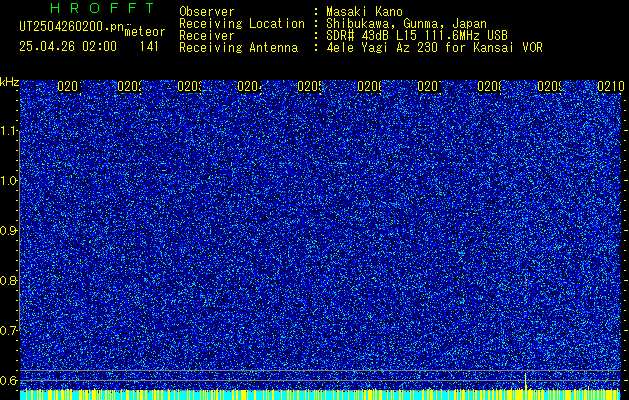Click the Receiver label
This screenshot has width=629, height=400.
207,36
